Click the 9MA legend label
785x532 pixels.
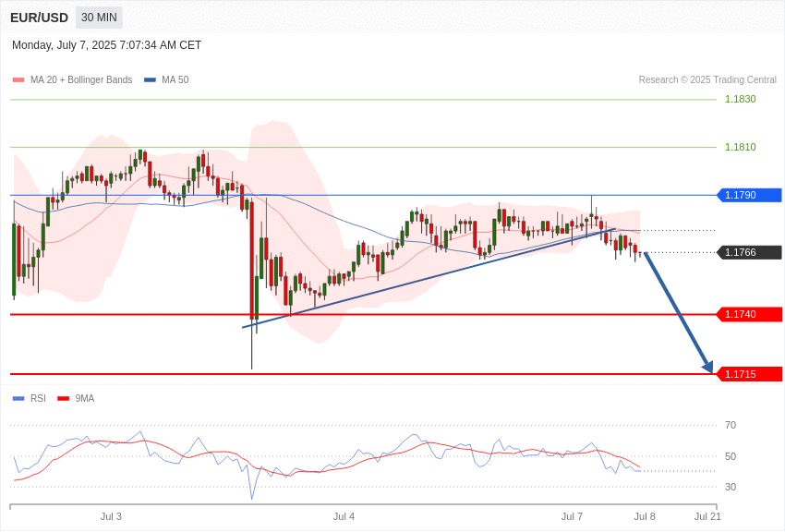[x=85, y=399]
